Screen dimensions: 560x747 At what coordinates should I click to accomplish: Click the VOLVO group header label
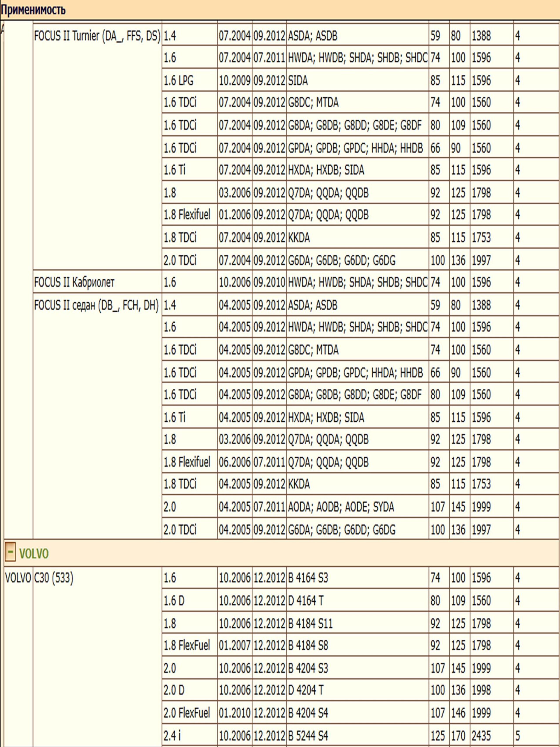(x=34, y=554)
